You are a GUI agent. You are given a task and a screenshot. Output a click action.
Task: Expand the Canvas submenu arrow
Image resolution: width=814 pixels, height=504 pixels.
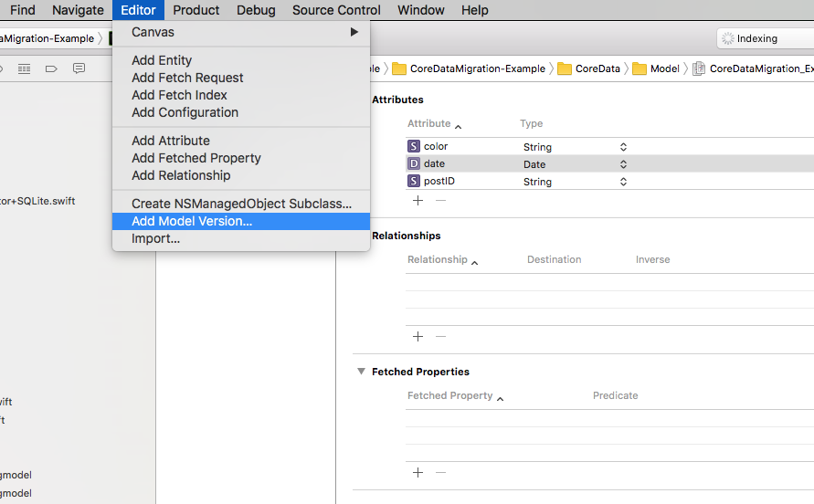354,32
